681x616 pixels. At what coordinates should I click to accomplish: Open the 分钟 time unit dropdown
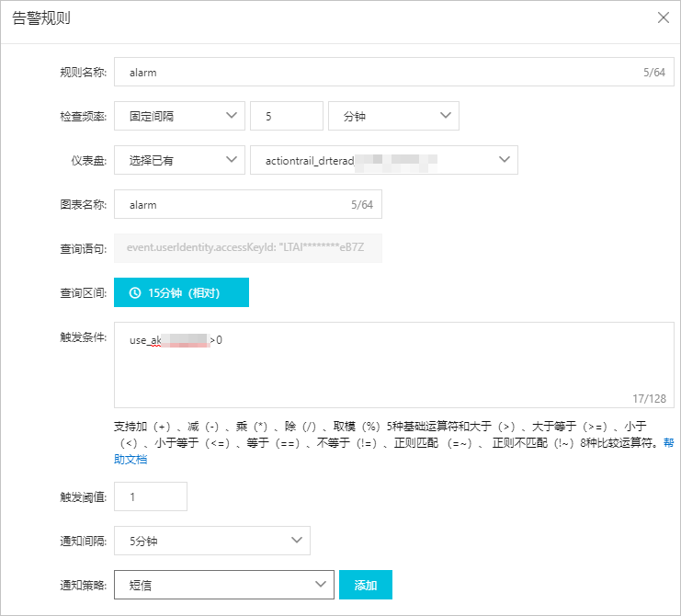tap(393, 116)
